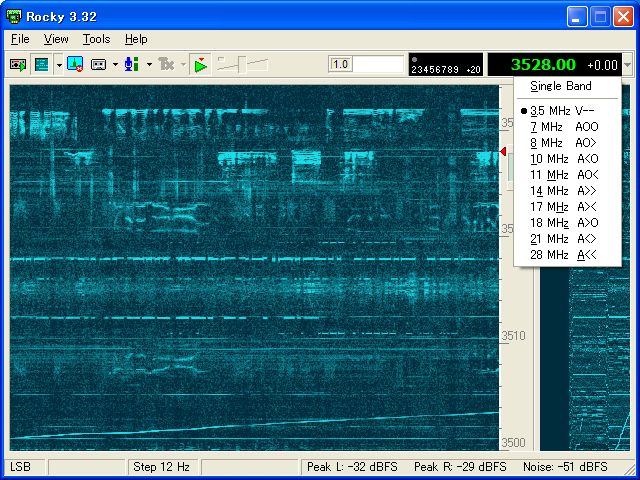Click the 3528.00 frequency readout
This screenshot has height=480, width=640.
[543, 64]
